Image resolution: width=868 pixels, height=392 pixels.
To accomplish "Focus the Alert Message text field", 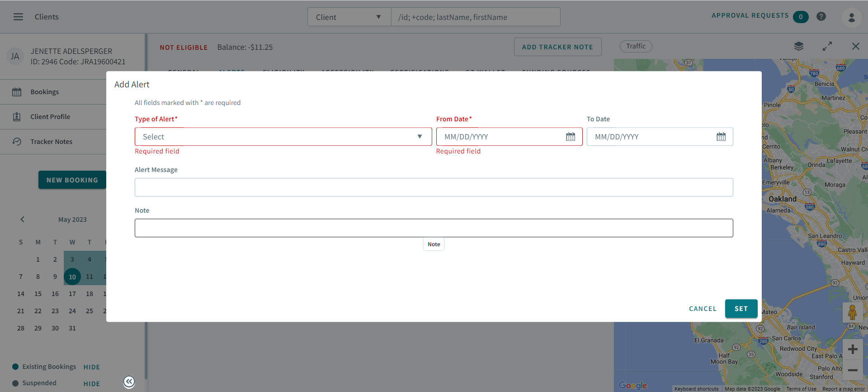I will [x=434, y=187].
